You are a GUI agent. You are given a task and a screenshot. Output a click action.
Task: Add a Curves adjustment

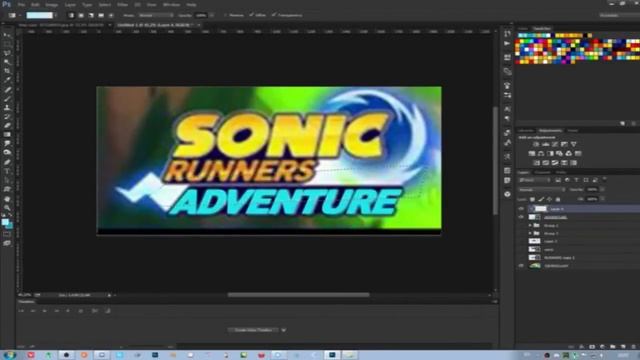555,144
